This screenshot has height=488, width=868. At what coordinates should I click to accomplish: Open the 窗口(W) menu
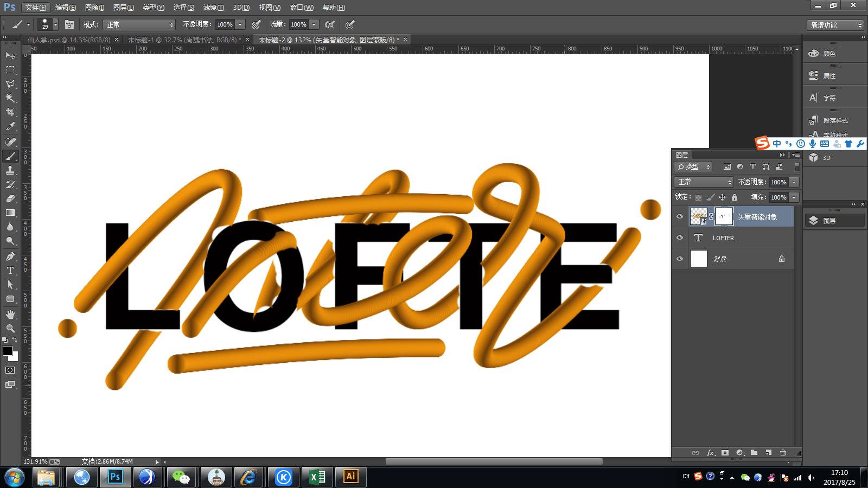(302, 8)
